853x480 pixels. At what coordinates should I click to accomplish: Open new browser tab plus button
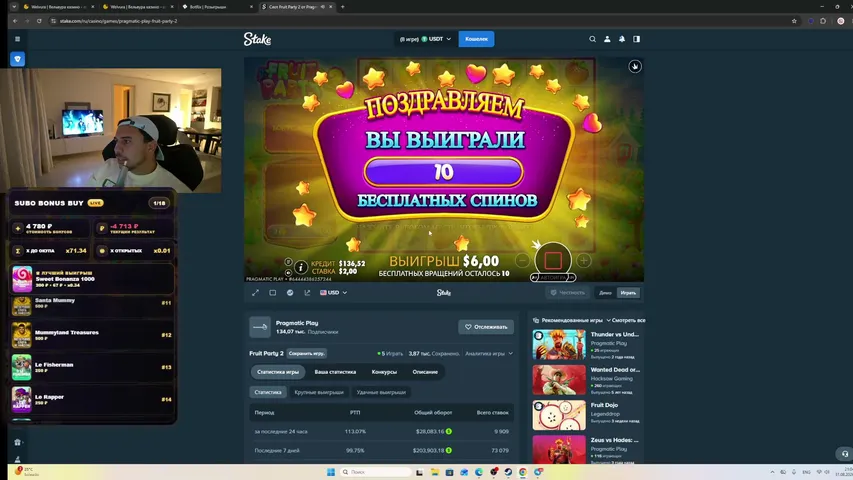pyautogui.click(x=342, y=7)
